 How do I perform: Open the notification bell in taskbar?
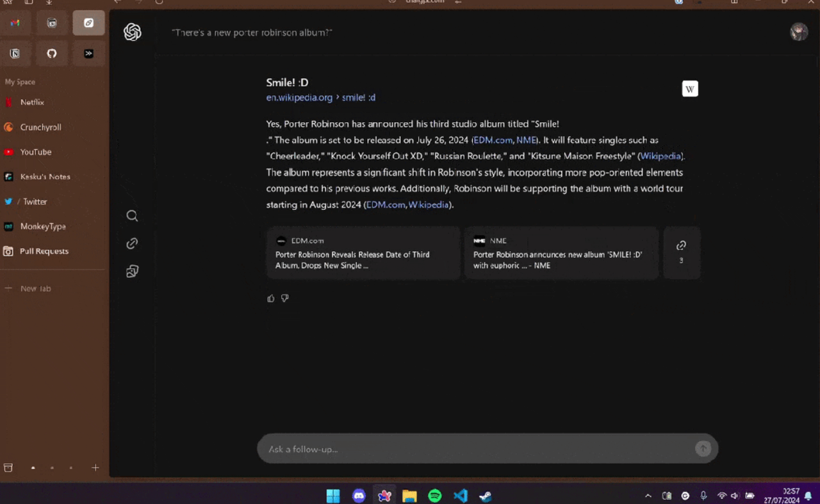click(809, 496)
